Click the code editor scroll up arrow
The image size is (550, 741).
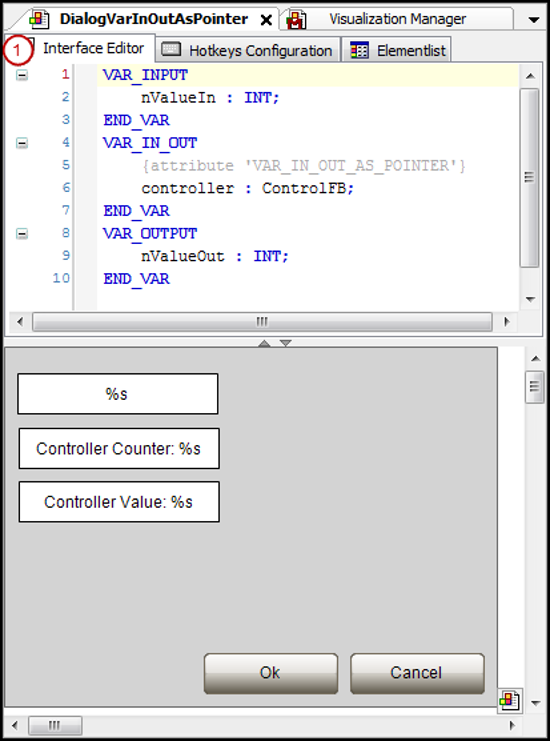click(530, 76)
